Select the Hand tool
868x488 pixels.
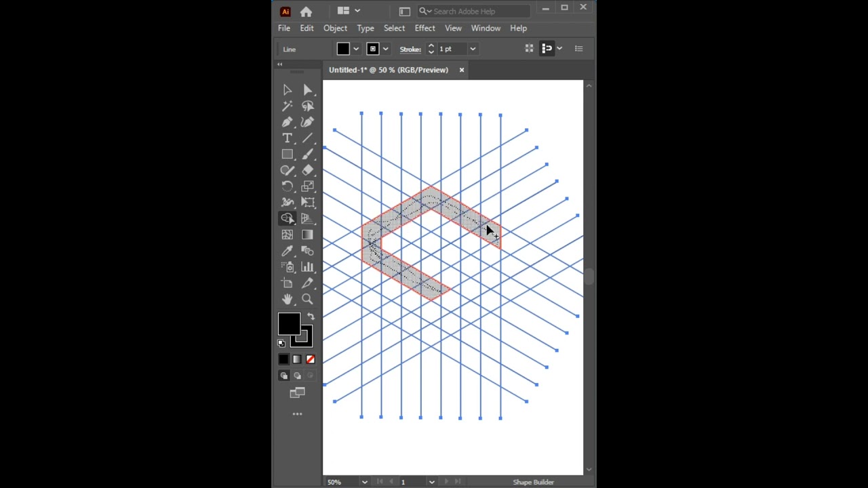tap(288, 299)
